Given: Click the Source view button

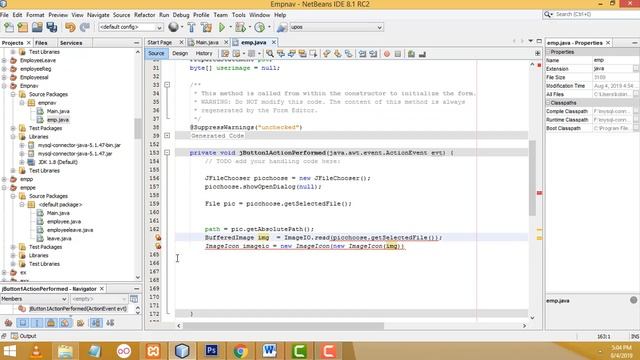Looking at the screenshot, I should [156, 53].
